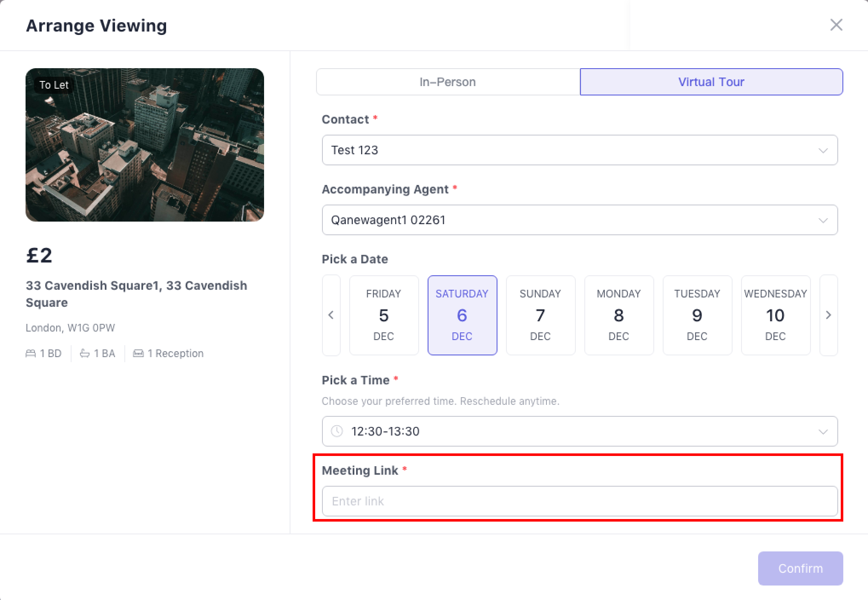
Task: Click the clock icon in time field
Action: [x=337, y=431]
